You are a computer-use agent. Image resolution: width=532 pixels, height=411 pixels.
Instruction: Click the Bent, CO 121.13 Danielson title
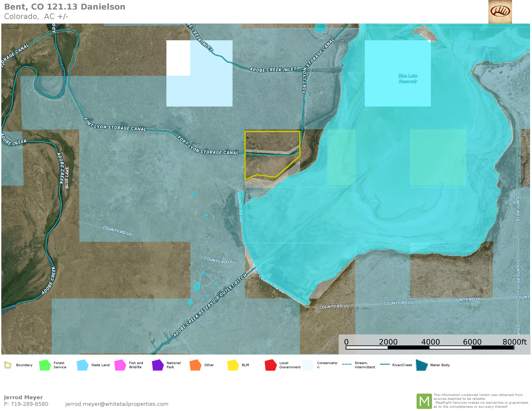tap(65, 7)
